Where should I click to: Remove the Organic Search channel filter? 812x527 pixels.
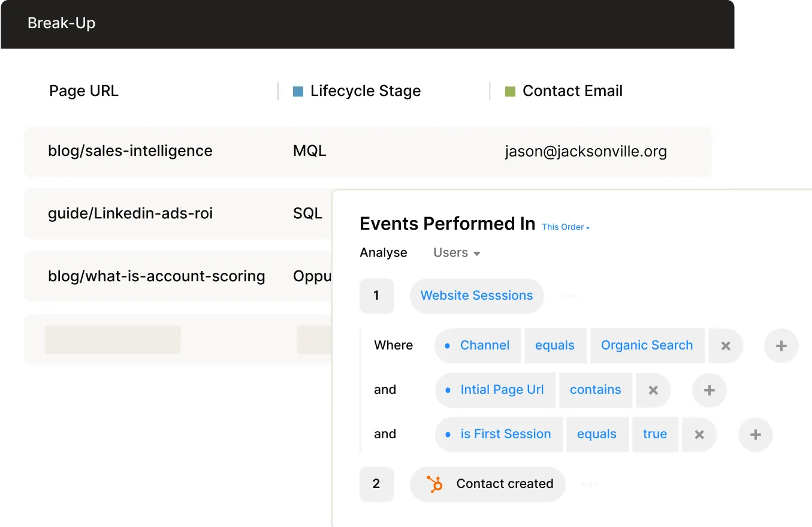726,345
